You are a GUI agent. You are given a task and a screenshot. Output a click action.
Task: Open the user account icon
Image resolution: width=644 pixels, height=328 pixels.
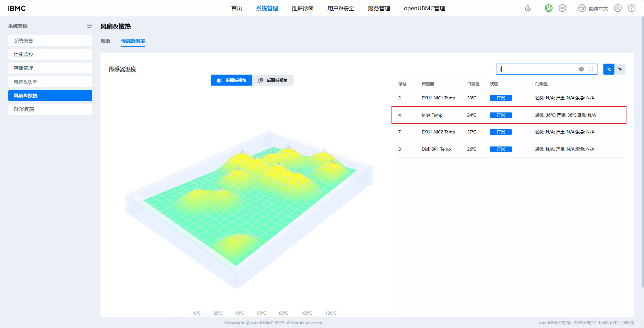coord(618,8)
